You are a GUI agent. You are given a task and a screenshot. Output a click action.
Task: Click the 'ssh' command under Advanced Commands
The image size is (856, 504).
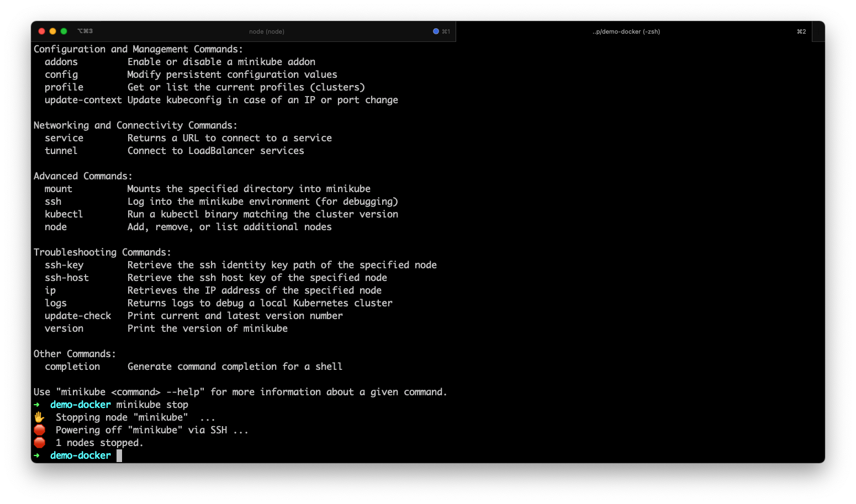point(53,201)
